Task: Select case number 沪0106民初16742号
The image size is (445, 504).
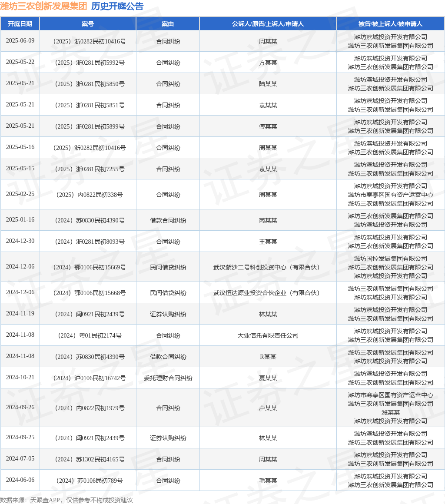Action: click(90, 378)
